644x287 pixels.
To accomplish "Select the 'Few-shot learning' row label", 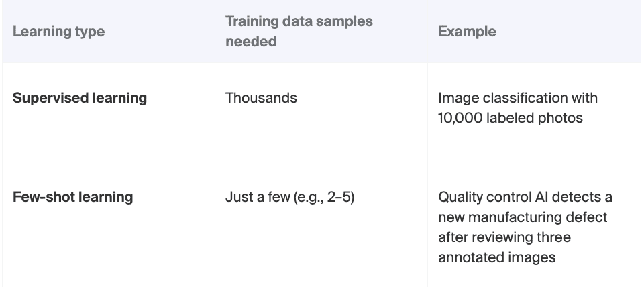I will (x=72, y=197).
